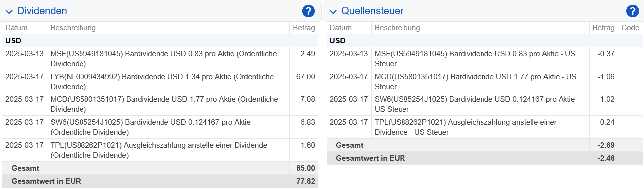Select MSF dividend row in Dividenden table
This screenshot has width=644, height=189.
click(160, 58)
